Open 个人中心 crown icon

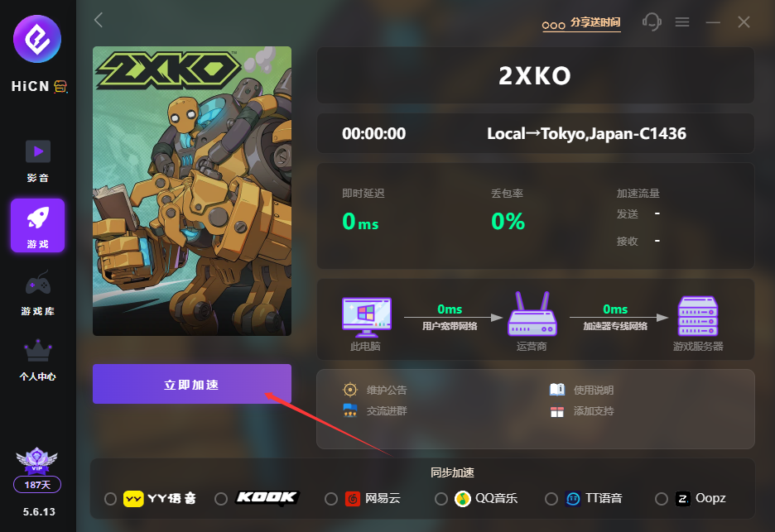coord(38,350)
